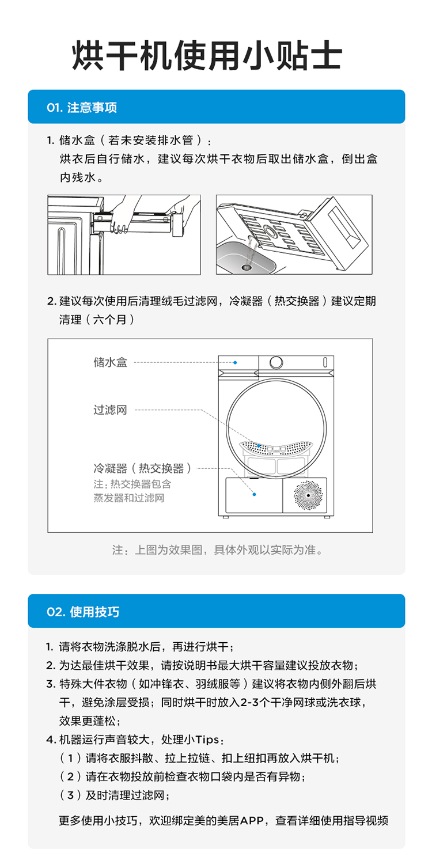
Task: Click the perforated lint filter strip in door
Action: point(276,447)
